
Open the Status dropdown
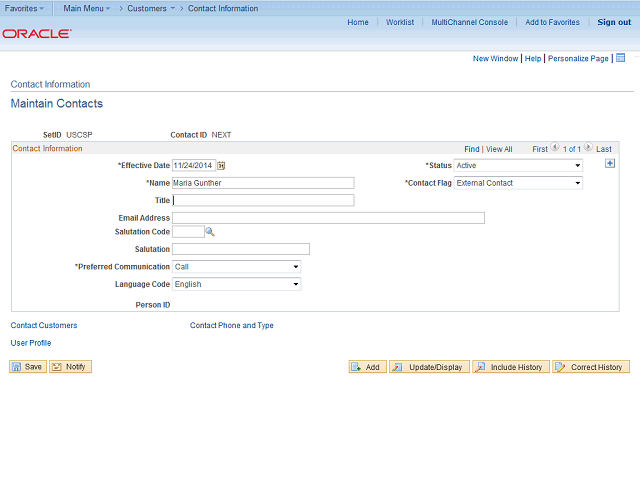tap(518, 165)
